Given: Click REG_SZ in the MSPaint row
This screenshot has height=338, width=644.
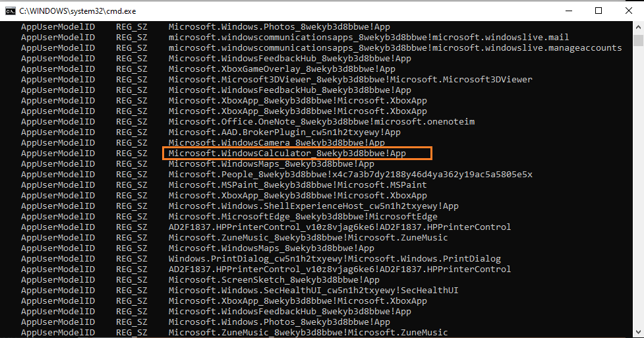Looking at the screenshot, I should (x=131, y=185).
